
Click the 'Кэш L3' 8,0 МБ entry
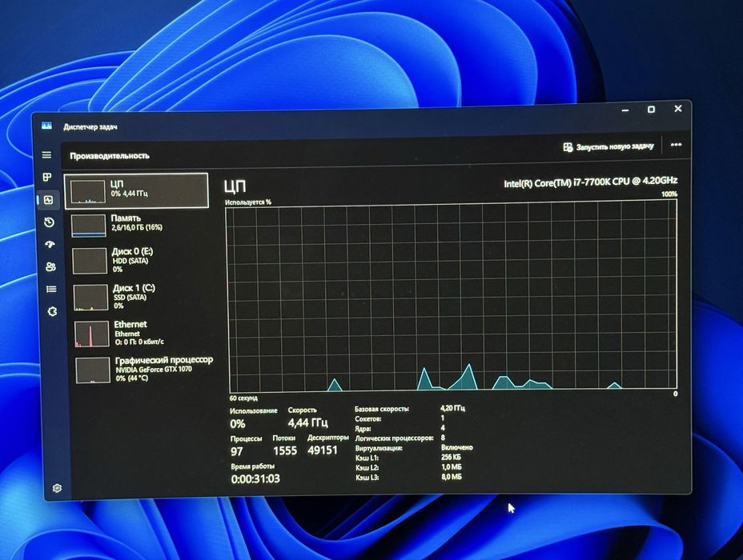tap(408, 477)
